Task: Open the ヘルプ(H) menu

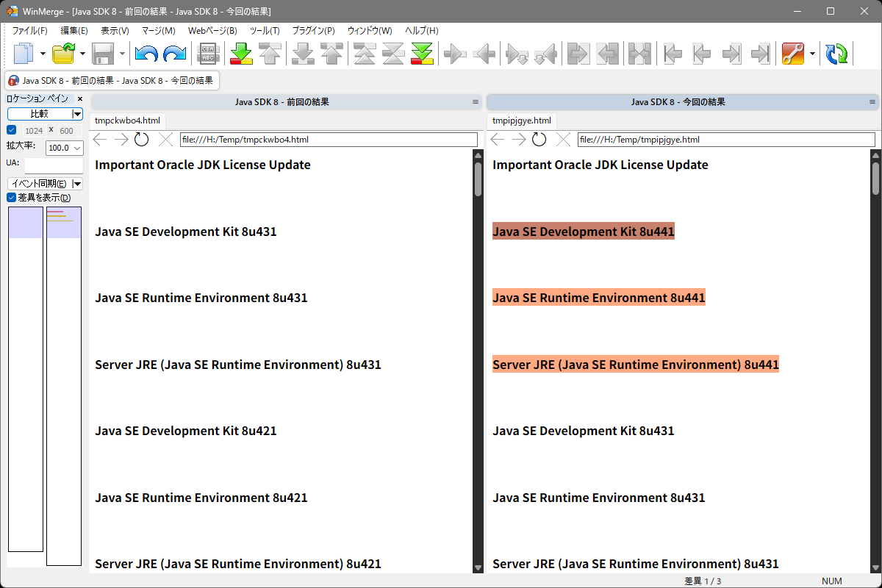Action: [422, 31]
